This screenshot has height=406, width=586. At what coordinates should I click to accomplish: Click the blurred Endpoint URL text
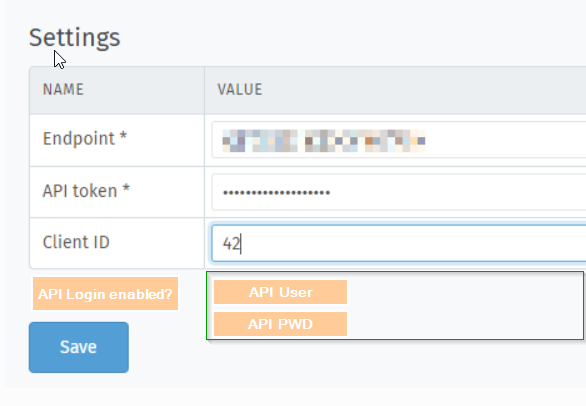[324, 141]
